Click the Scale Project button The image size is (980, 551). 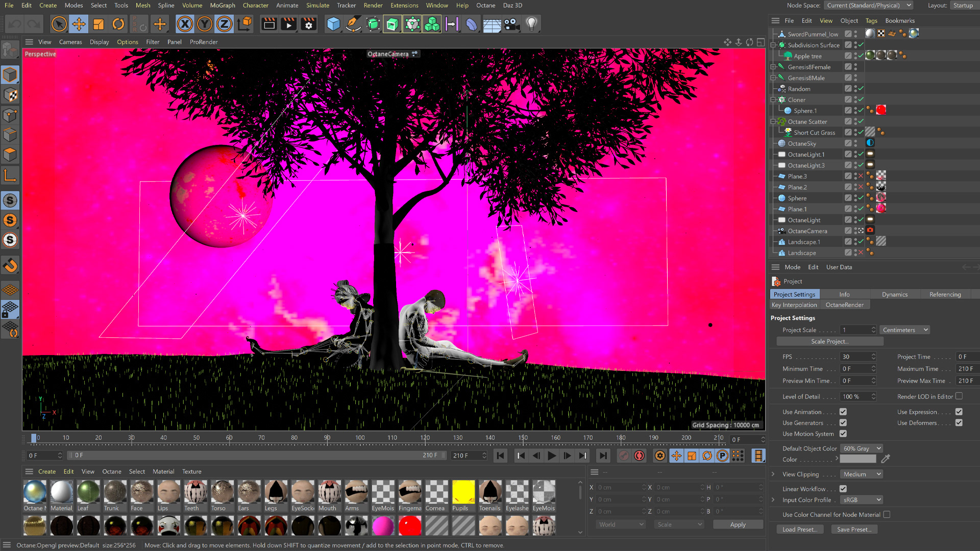[829, 341]
